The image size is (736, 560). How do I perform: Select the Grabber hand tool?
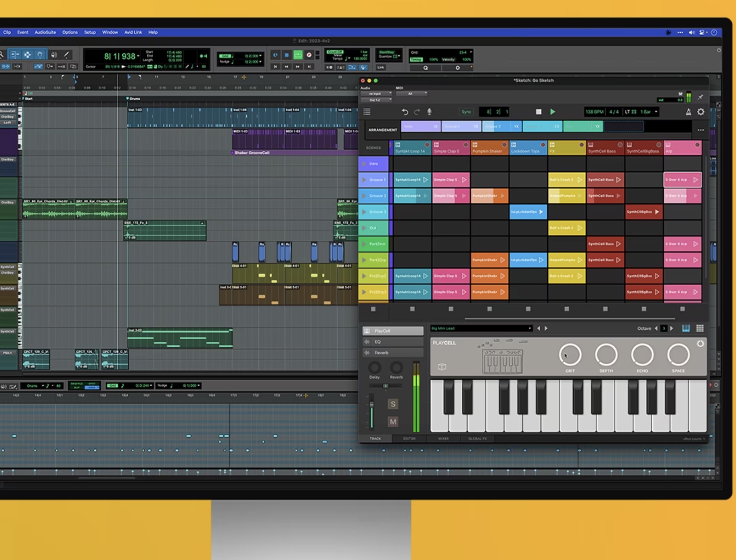tap(40, 55)
